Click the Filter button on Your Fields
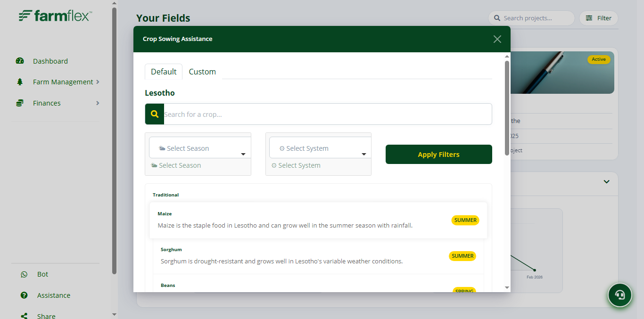This screenshot has width=644, height=319. click(598, 18)
